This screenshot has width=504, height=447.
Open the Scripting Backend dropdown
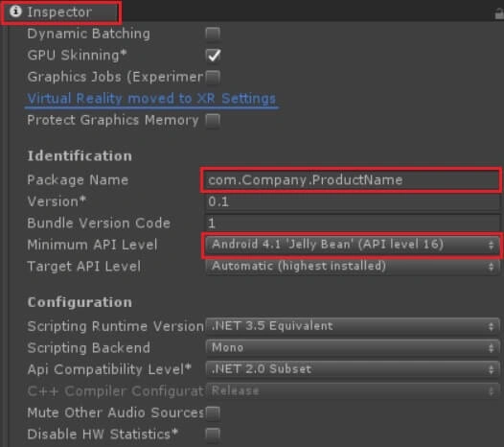[x=353, y=348]
